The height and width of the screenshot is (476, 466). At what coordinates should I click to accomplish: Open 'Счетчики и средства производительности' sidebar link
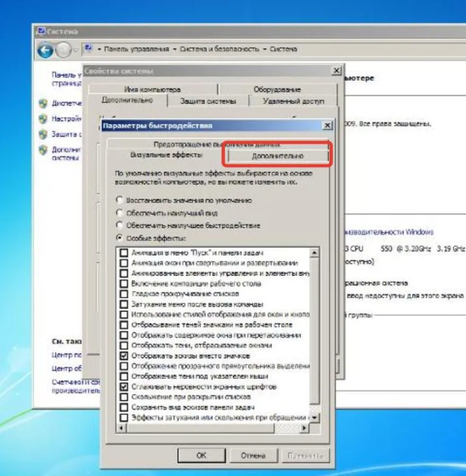point(76,386)
